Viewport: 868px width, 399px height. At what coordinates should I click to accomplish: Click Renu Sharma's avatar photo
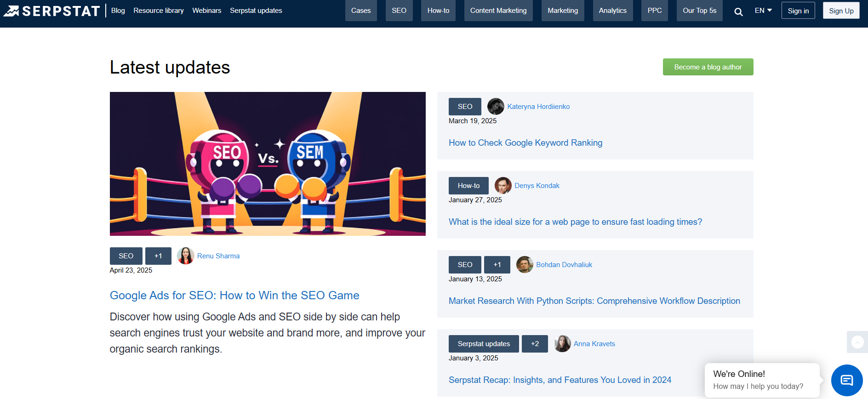(185, 256)
